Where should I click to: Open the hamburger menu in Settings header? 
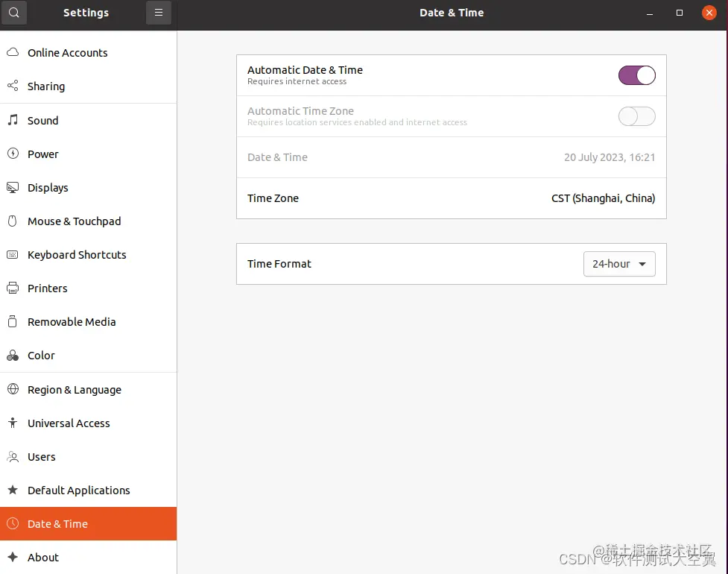tap(158, 13)
